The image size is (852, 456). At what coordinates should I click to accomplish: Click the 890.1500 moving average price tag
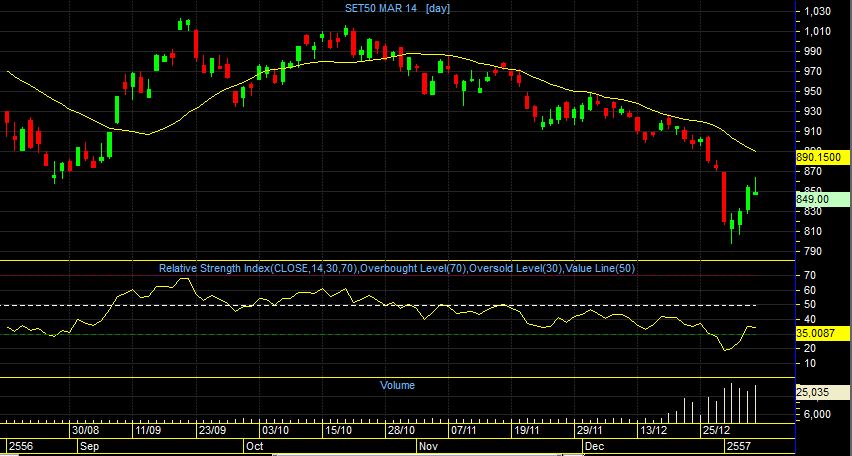(x=822, y=158)
